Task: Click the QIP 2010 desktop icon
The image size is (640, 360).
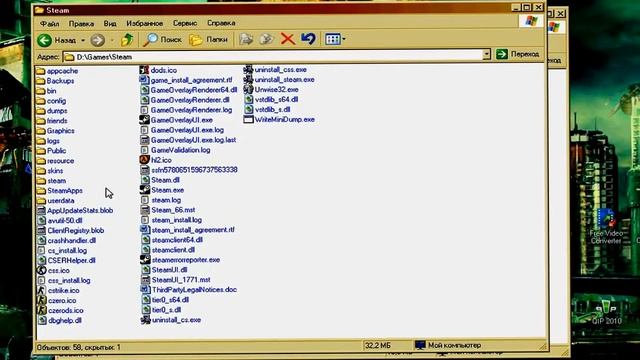Action: click(x=607, y=311)
